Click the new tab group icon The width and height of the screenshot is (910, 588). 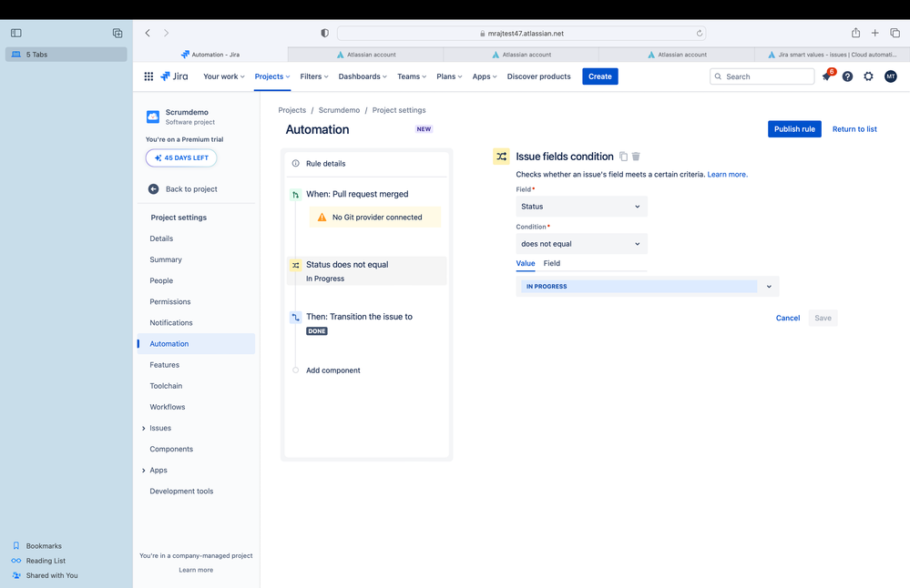(118, 33)
